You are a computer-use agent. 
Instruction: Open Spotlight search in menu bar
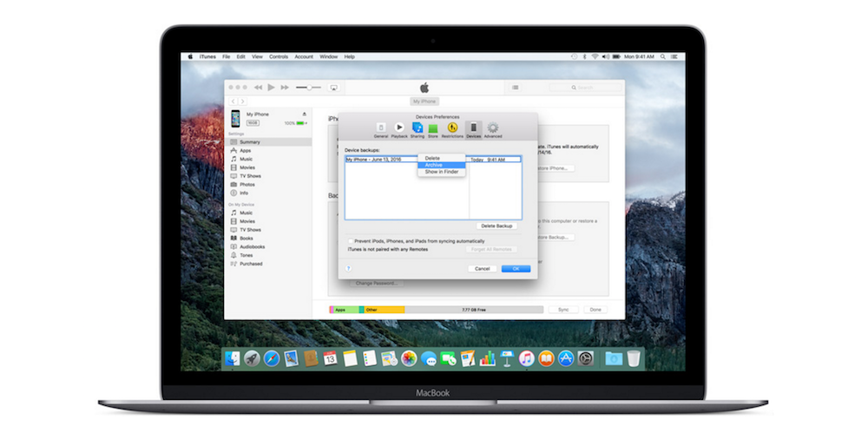pos(662,56)
